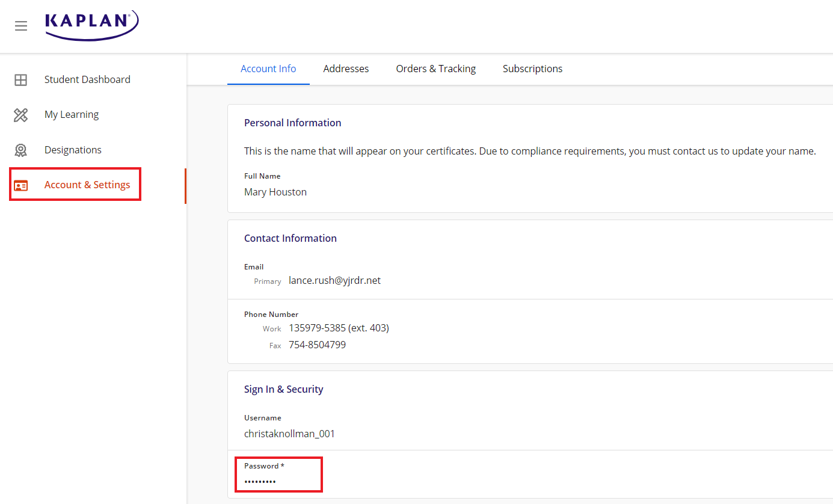Viewport: 833px width, 504px height.
Task: Click the Designations ribbon badge icon
Action: [x=21, y=150]
